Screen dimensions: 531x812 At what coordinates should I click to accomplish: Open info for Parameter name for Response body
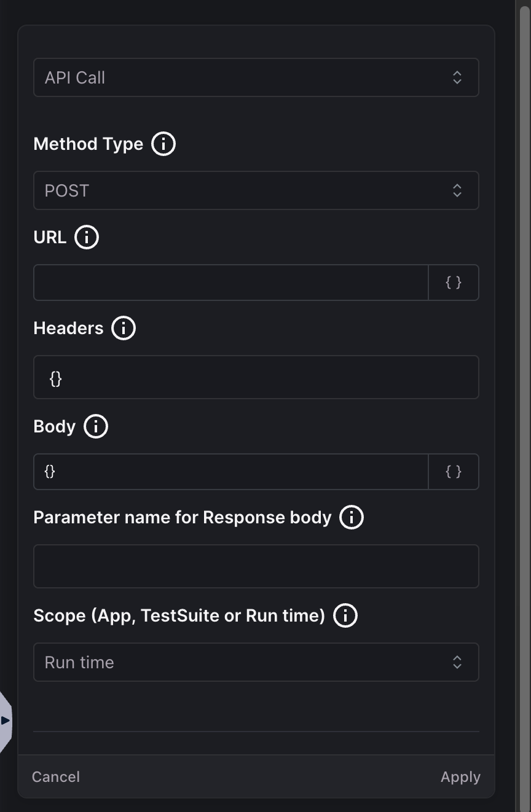(x=351, y=517)
